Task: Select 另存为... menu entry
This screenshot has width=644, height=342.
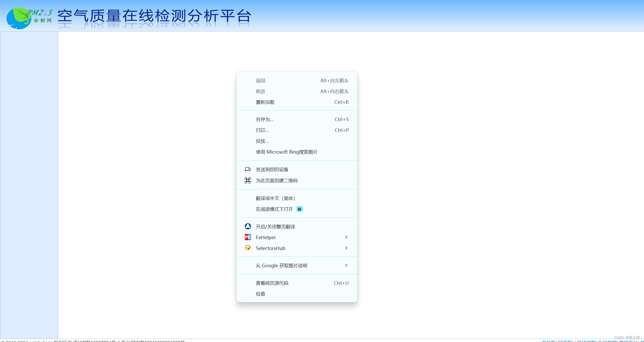Action: click(264, 119)
